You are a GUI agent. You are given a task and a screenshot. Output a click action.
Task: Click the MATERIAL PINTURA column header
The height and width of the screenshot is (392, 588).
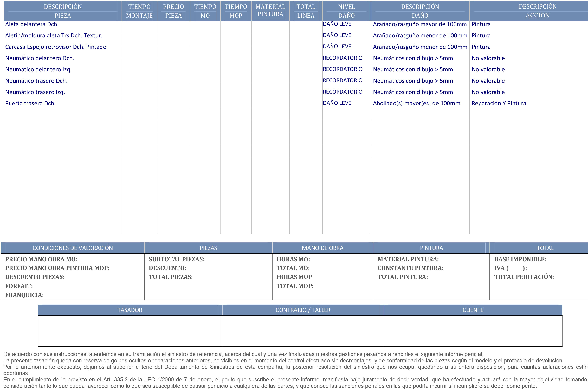(270, 10)
